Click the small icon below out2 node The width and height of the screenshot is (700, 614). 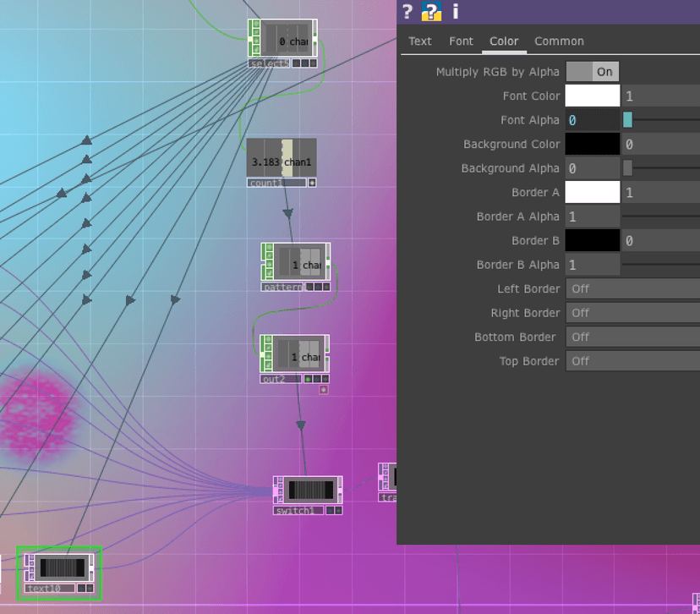point(324,390)
